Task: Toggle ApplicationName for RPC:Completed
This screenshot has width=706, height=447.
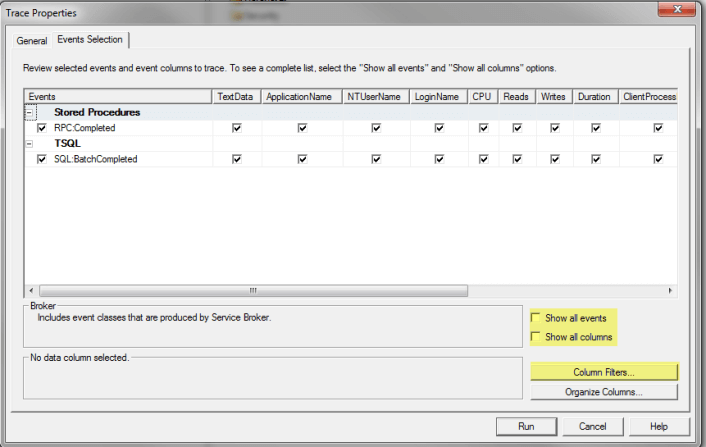Action: click(x=303, y=128)
